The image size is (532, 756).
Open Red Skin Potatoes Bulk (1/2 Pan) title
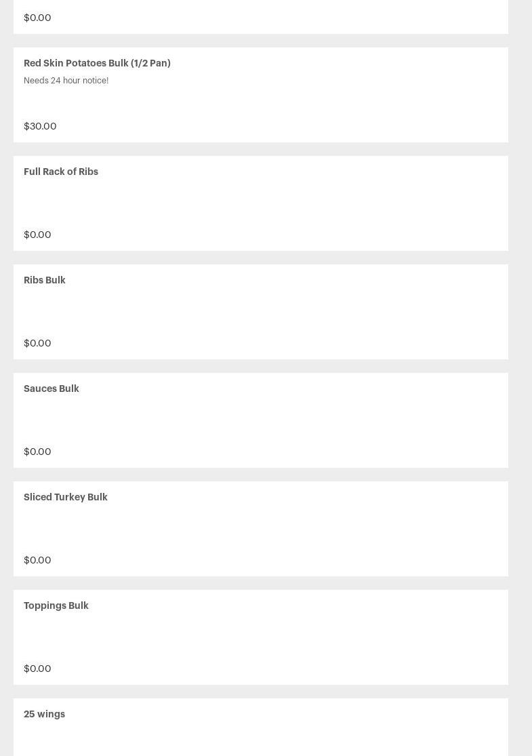97,63
